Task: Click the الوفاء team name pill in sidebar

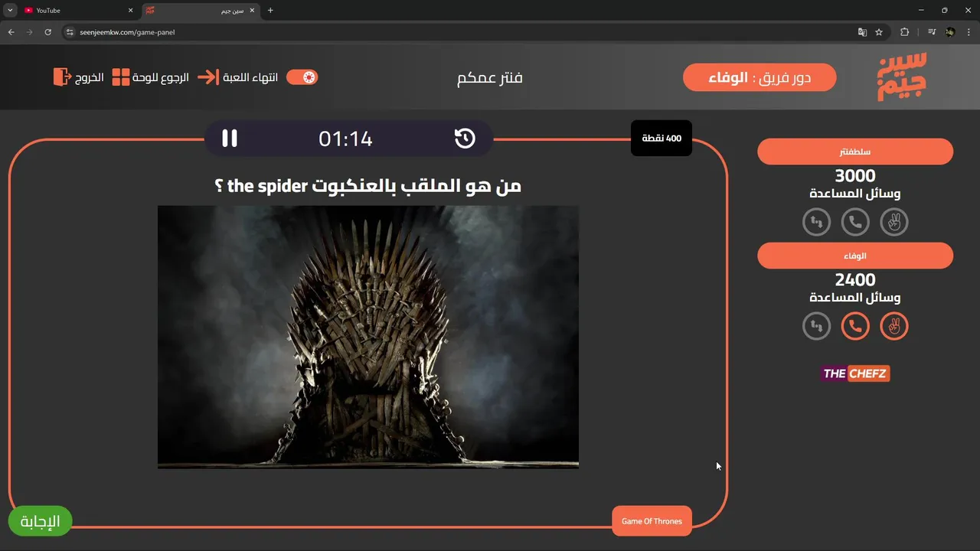Action: (x=855, y=256)
